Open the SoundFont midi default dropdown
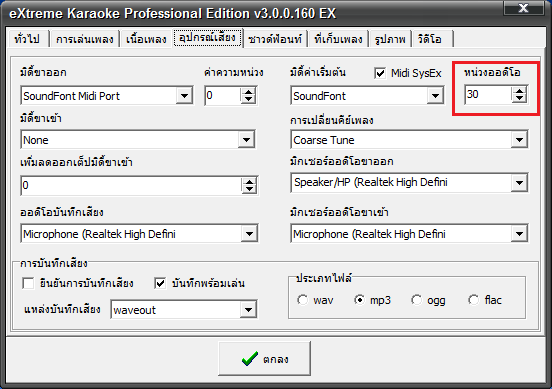The height and width of the screenshot is (389, 552). [435, 95]
